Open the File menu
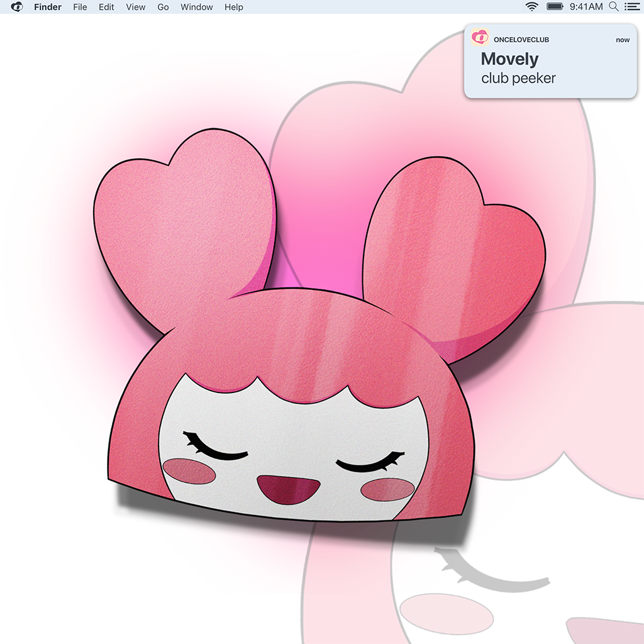The height and width of the screenshot is (644, 644). coord(80,7)
